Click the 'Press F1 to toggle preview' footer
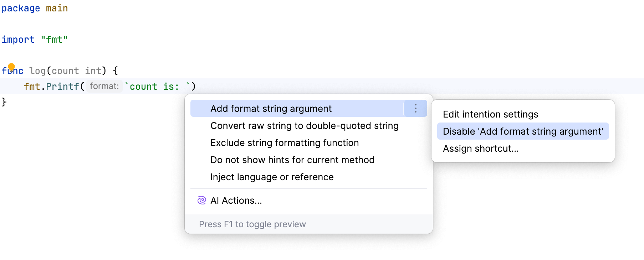The height and width of the screenshot is (260, 644). (252, 224)
